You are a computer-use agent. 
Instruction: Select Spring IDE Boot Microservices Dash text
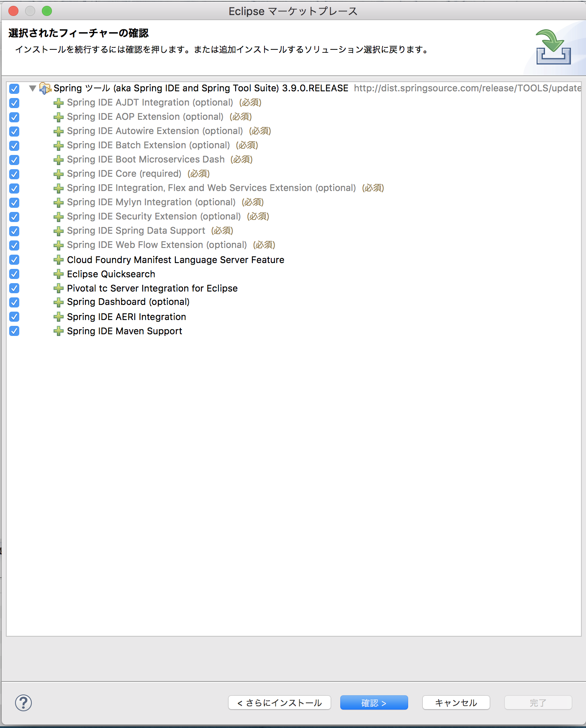point(146,160)
